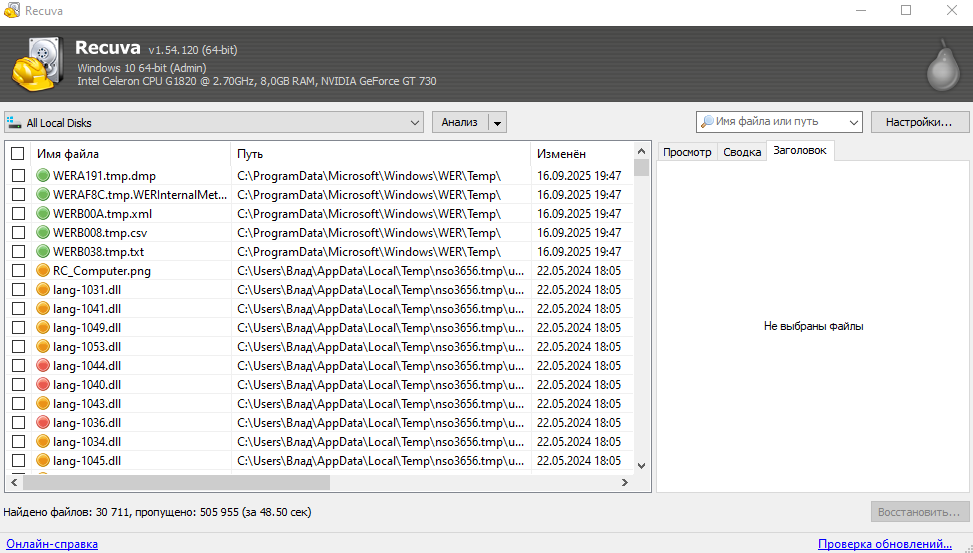Click the scroll right arrow of the file list
Image resolution: width=973 pixels, height=553 pixels.
coord(625,482)
